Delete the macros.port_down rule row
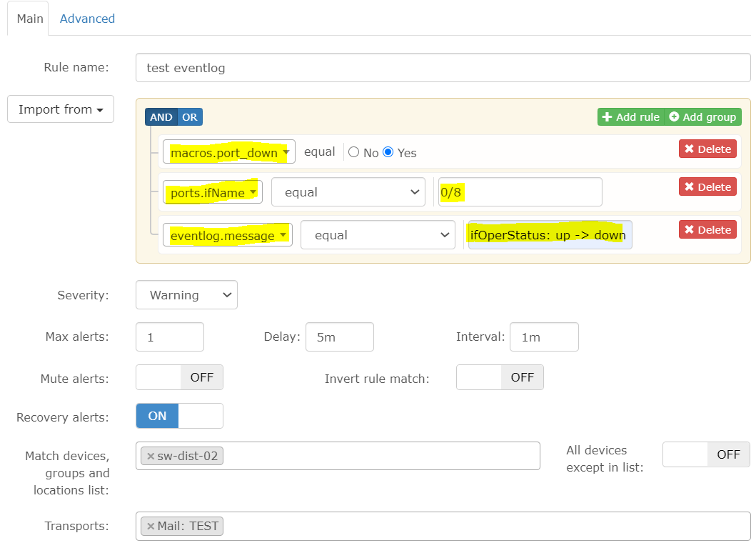Viewport: 756px width, 543px height. (707, 149)
